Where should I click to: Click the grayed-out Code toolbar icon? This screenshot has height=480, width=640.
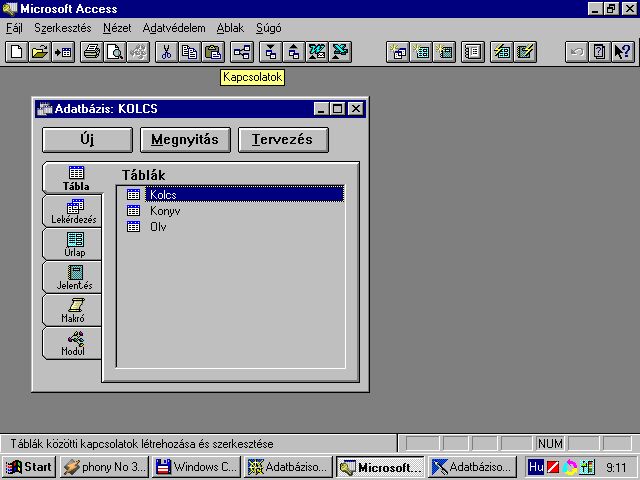pyautogui.click(x=138, y=52)
